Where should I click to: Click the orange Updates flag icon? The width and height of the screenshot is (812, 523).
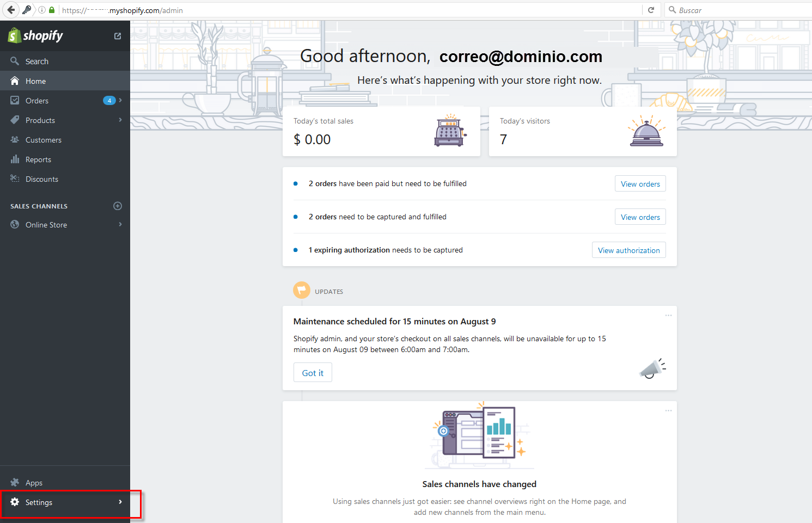[x=302, y=291]
